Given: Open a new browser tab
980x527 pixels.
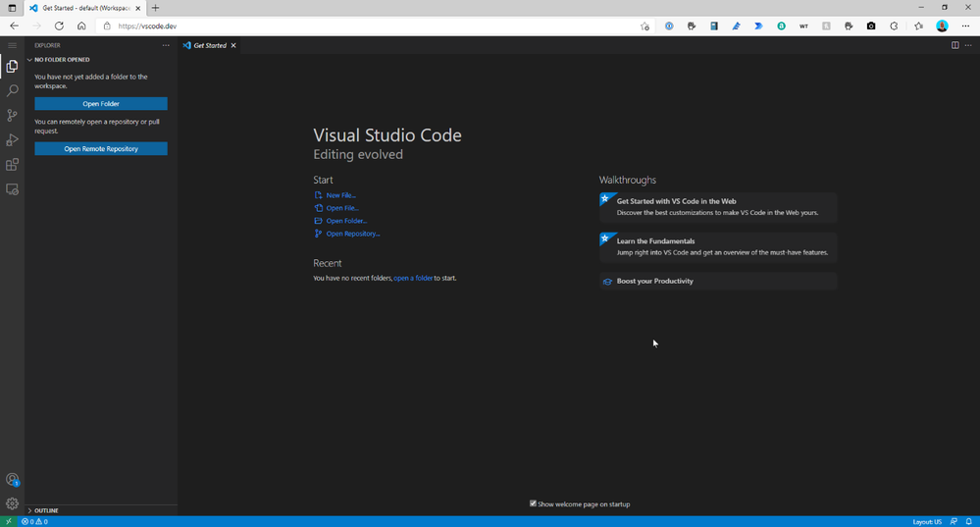Looking at the screenshot, I should click(155, 8).
